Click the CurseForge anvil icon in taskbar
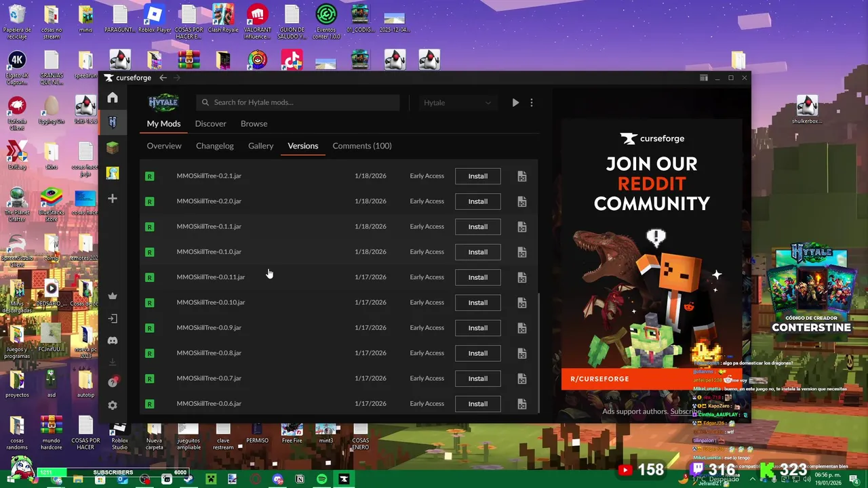Image resolution: width=868 pixels, height=488 pixels. point(344,479)
